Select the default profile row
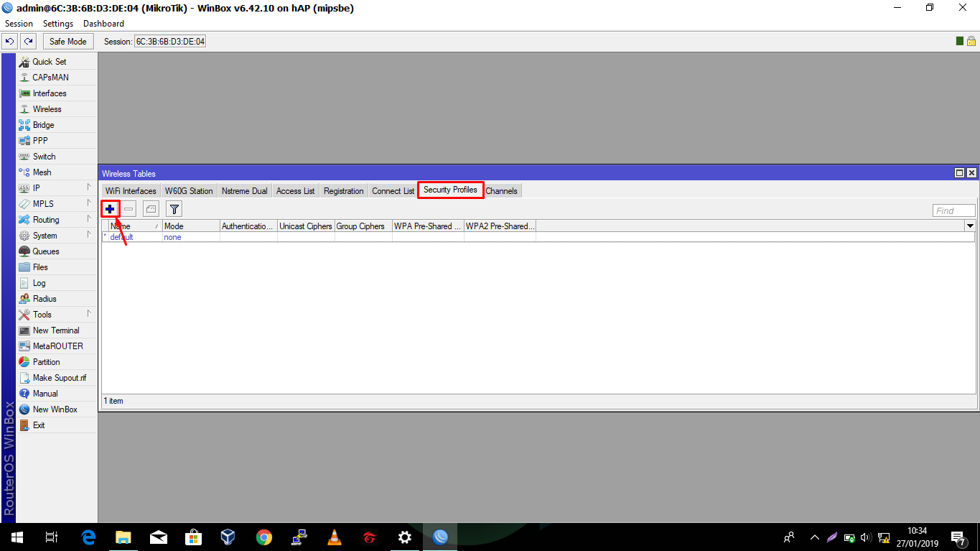This screenshot has height=551, width=980. coord(538,237)
